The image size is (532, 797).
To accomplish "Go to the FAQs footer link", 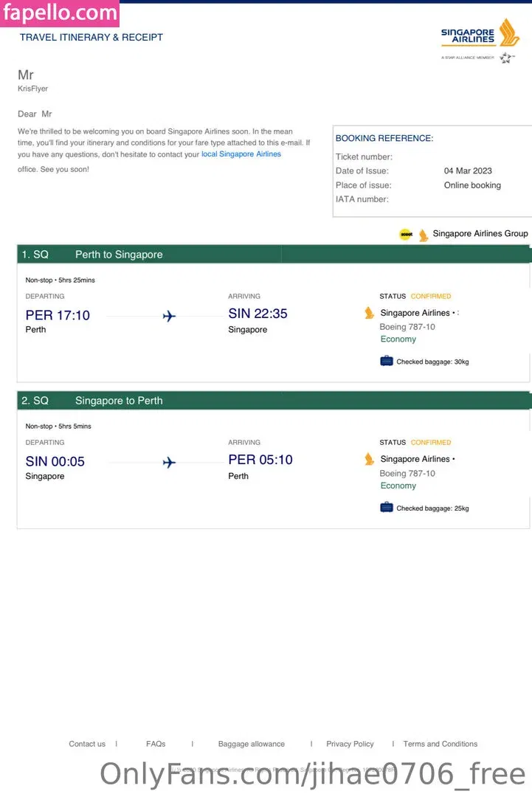I will coord(156,744).
